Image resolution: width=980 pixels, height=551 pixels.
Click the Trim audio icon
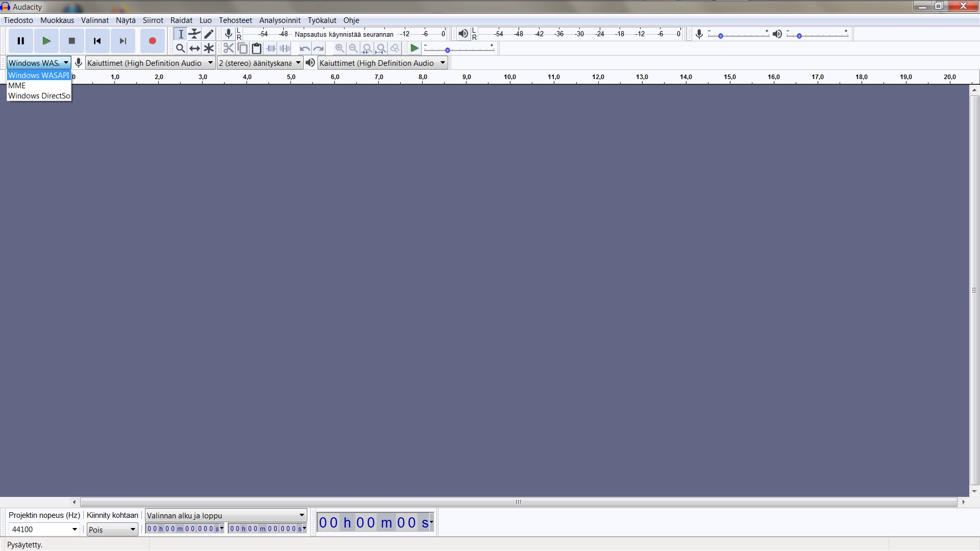pyautogui.click(x=271, y=48)
